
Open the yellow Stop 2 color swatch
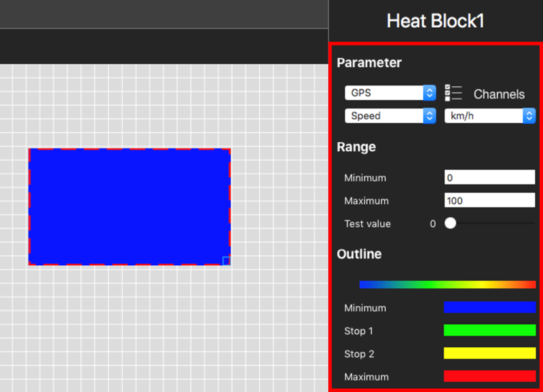click(x=489, y=353)
